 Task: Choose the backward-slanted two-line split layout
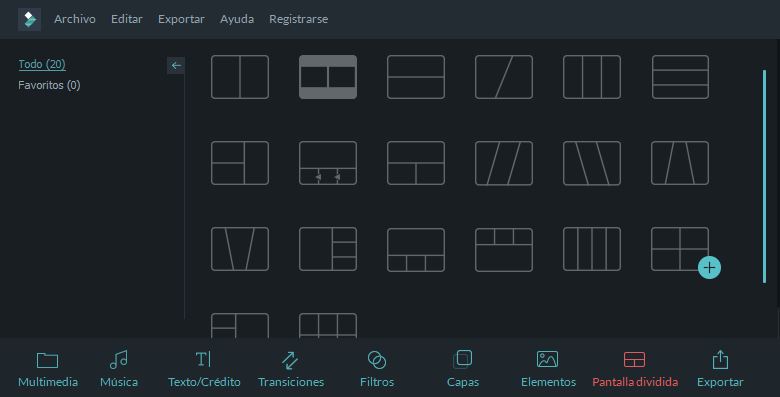pyautogui.click(x=592, y=163)
